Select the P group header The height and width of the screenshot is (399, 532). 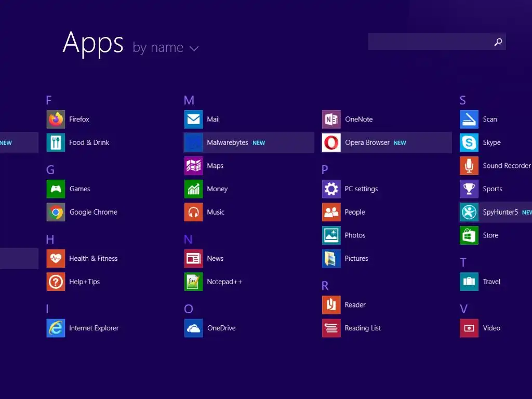click(x=325, y=170)
